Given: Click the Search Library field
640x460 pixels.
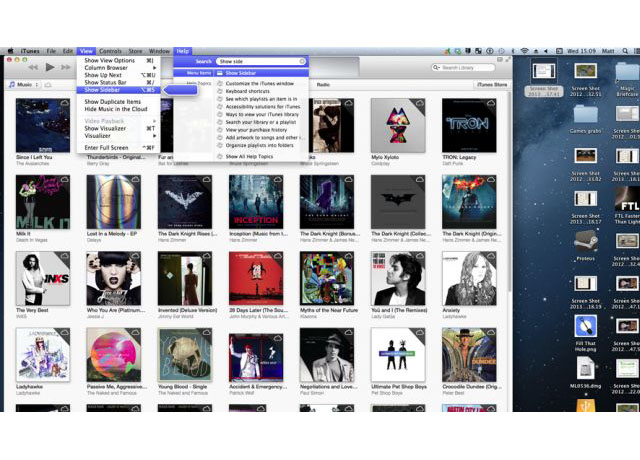Looking at the screenshot, I should point(463,67).
